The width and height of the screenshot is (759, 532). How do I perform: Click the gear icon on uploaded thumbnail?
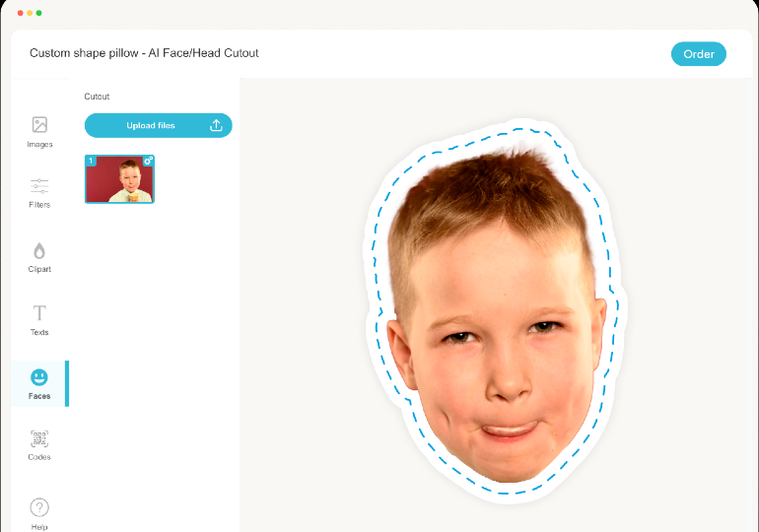tap(148, 161)
